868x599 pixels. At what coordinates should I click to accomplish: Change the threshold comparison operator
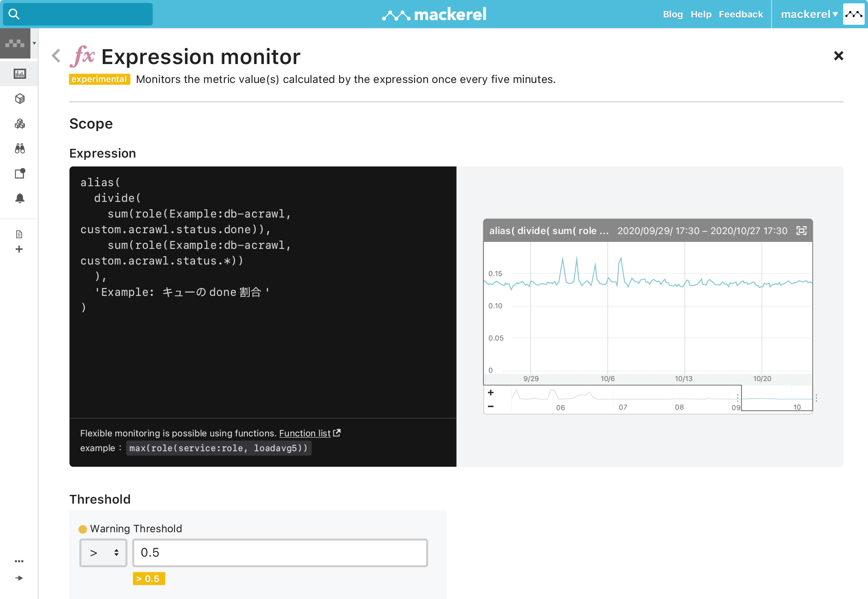(103, 552)
